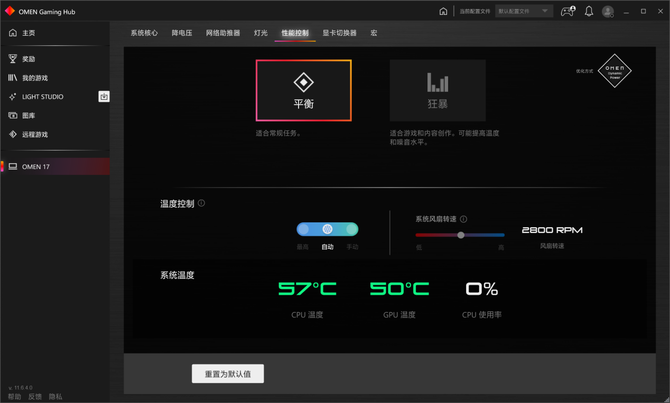
Task: Switch to 宏 macro tab
Action: 374,33
